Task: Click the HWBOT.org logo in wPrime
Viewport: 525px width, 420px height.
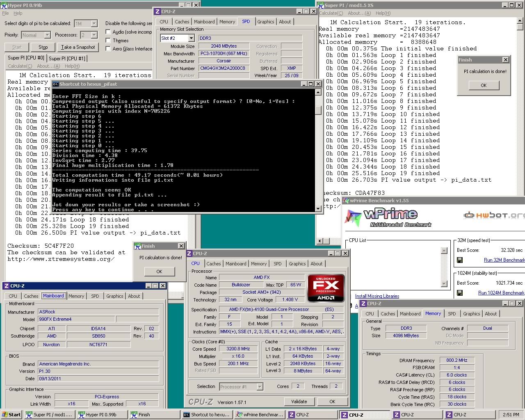Action: [x=494, y=215]
